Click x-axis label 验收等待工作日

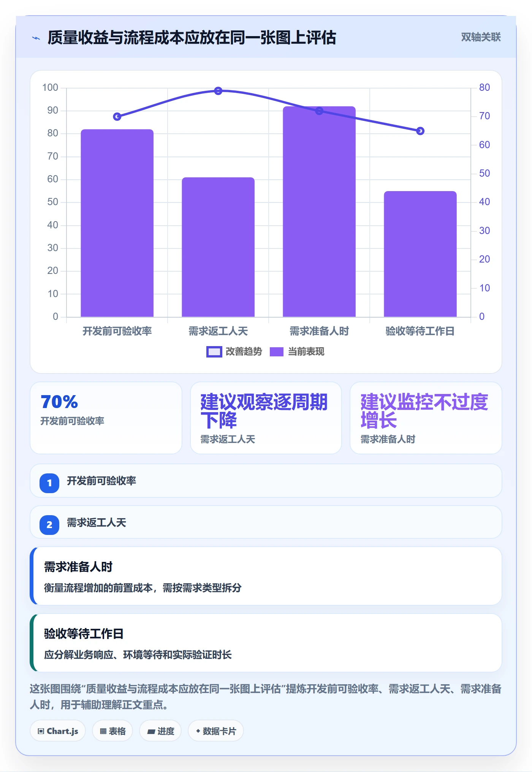click(x=420, y=331)
